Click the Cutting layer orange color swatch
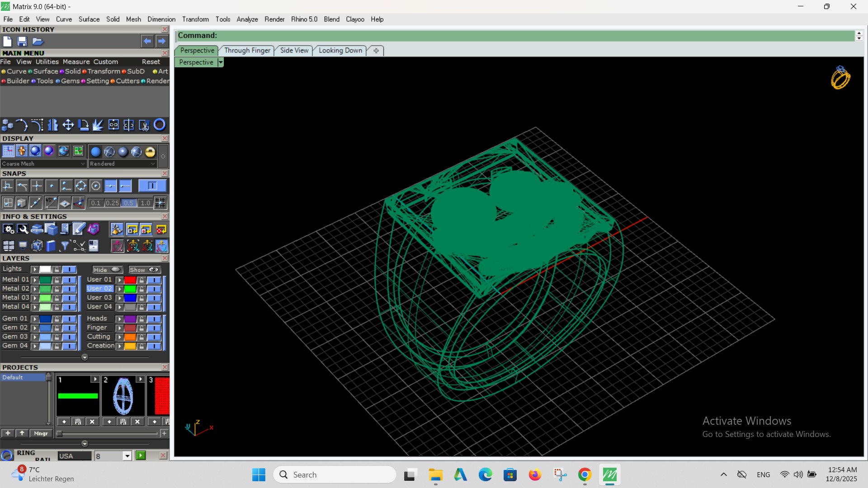Screen dimensions: 868x488 click(130, 337)
